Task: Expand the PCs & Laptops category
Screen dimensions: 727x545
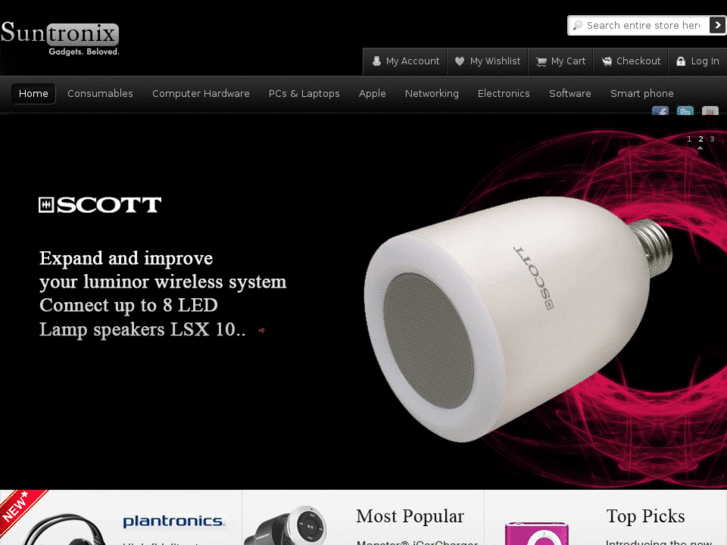Action: (x=304, y=93)
